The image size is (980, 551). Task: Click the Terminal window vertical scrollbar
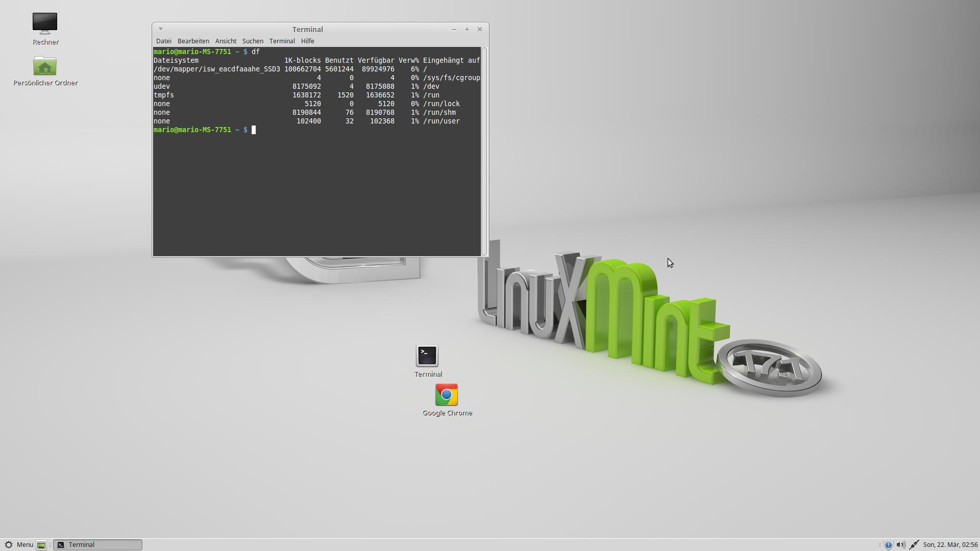(x=484, y=151)
